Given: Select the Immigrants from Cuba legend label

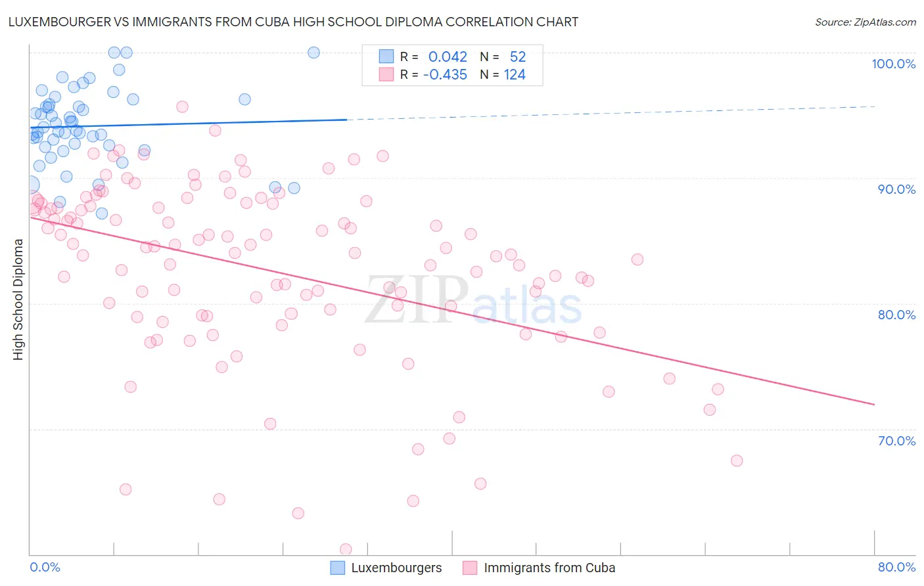Looking at the screenshot, I should pos(549,568).
